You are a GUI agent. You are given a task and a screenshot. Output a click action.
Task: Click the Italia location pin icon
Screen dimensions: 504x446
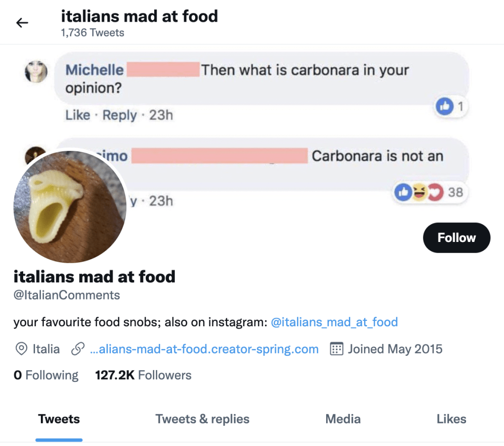[x=21, y=349]
